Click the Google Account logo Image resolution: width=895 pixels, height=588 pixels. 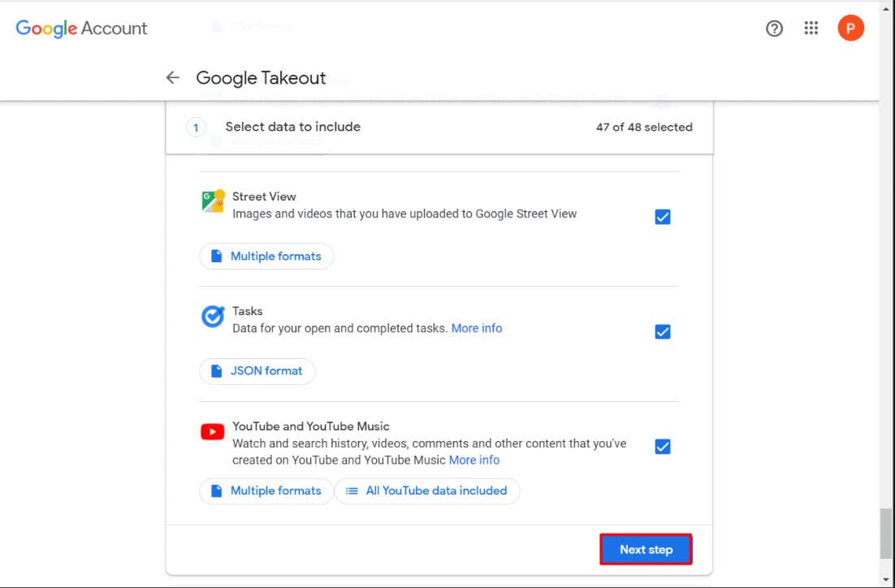click(x=82, y=28)
